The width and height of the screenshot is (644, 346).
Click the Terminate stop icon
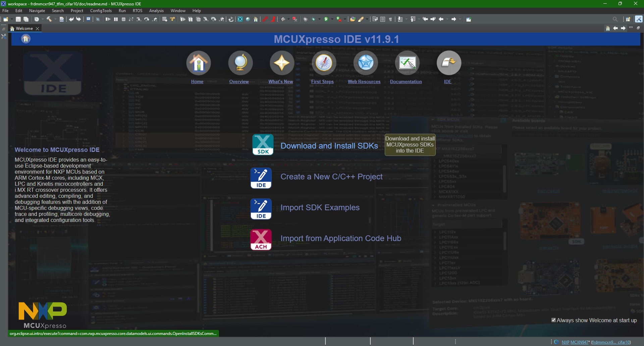click(x=123, y=19)
